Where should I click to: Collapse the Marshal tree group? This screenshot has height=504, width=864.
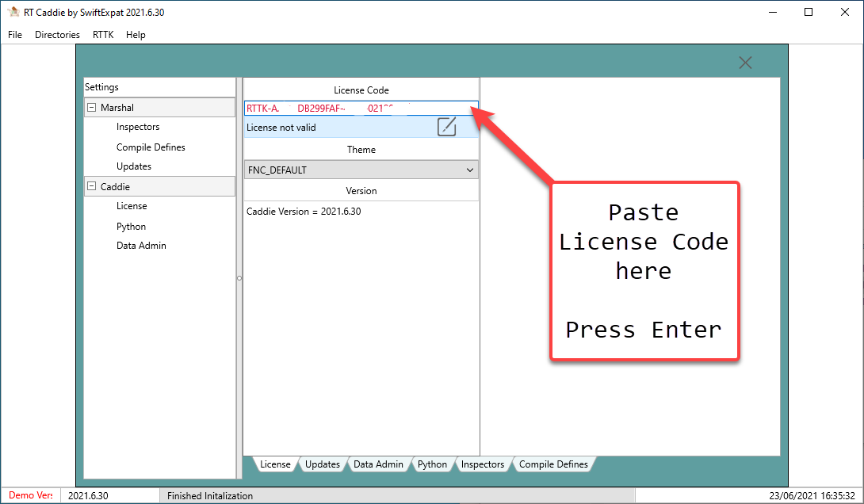(92, 108)
